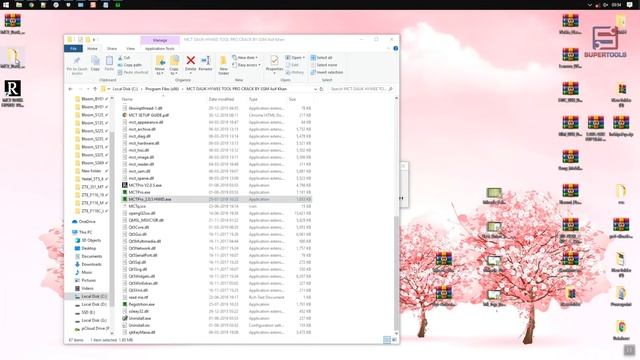The width and height of the screenshot is (640, 360).
Task: Click the Manage contextual tab
Action: [x=160, y=40]
